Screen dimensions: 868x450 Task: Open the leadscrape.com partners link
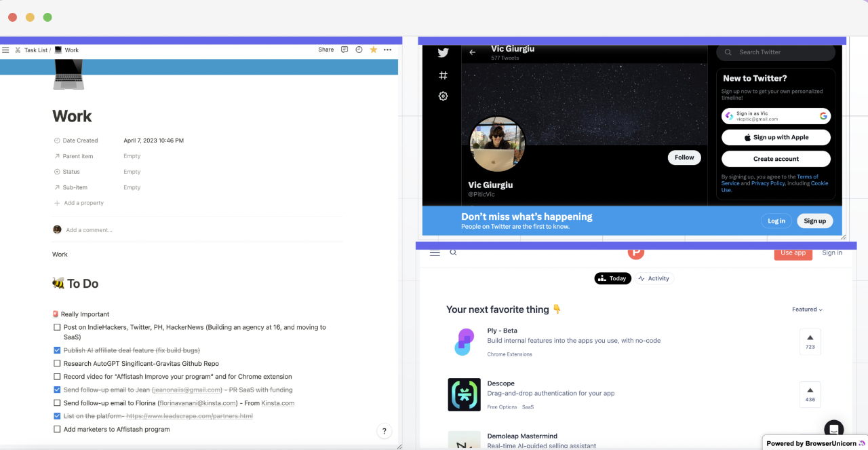point(189,416)
